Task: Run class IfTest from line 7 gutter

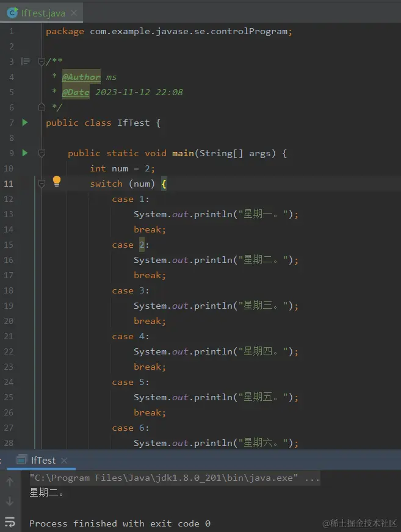Action: coord(25,122)
